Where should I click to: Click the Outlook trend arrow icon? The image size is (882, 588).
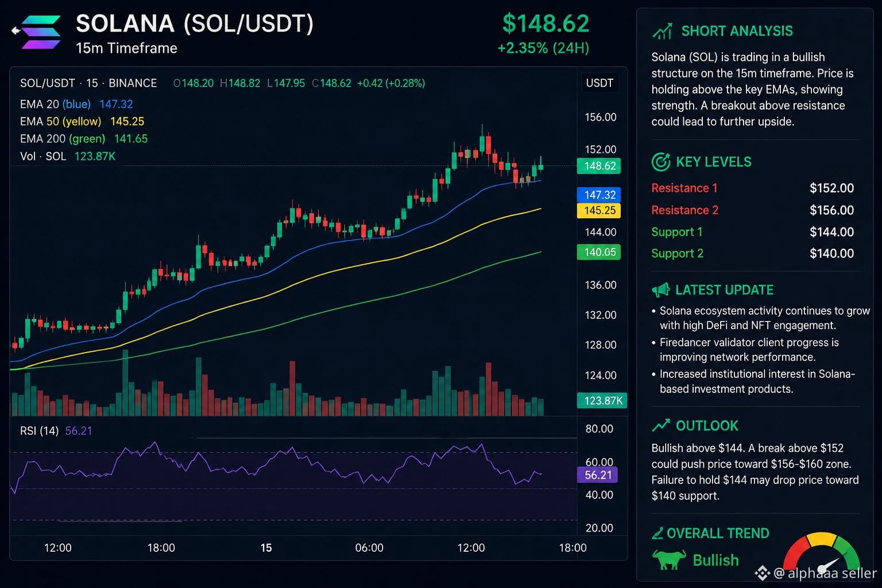(x=661, y=425)
